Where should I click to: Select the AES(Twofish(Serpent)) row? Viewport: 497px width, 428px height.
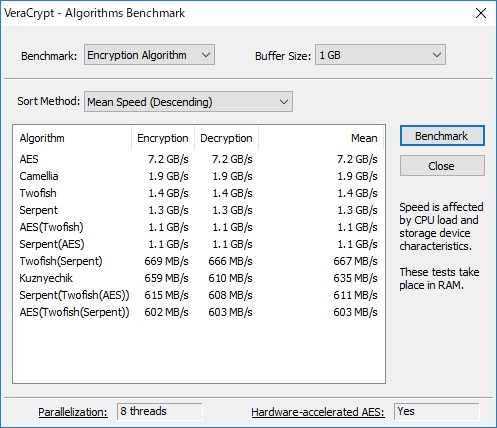[199, 312]
